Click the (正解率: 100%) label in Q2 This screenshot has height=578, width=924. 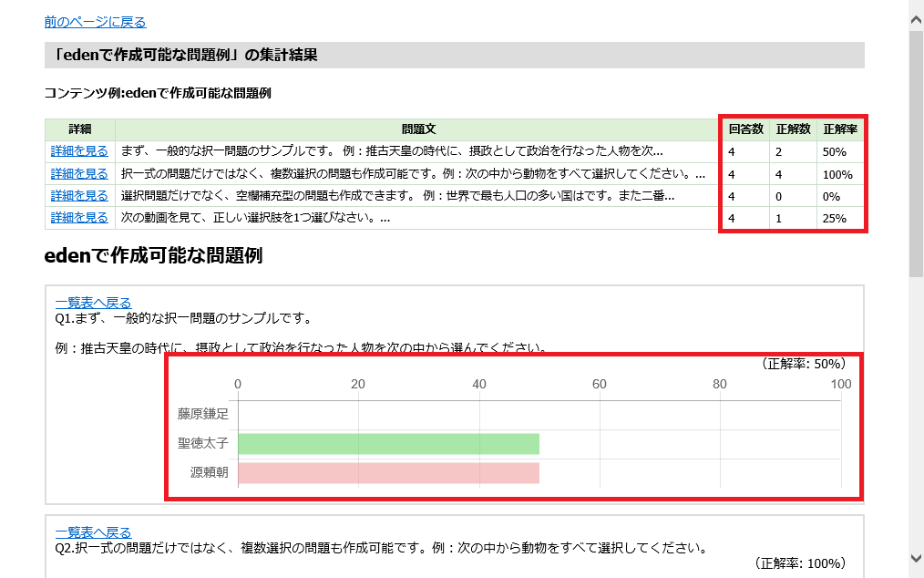800,563
